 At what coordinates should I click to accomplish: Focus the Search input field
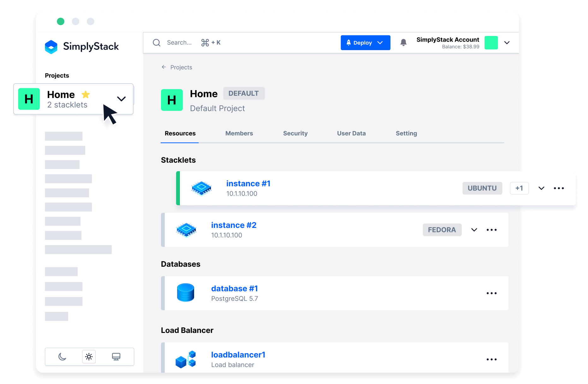click(x=179, y=43)
